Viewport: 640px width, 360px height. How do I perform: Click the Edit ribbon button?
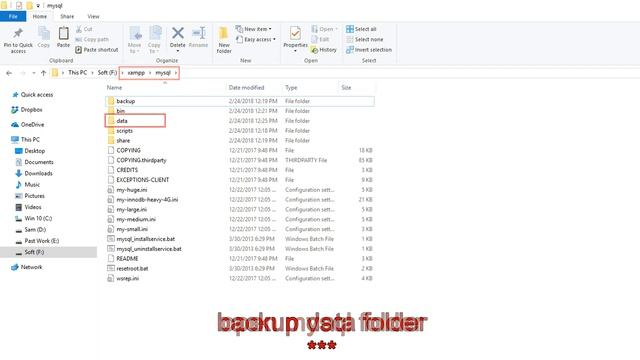[320, 40]
